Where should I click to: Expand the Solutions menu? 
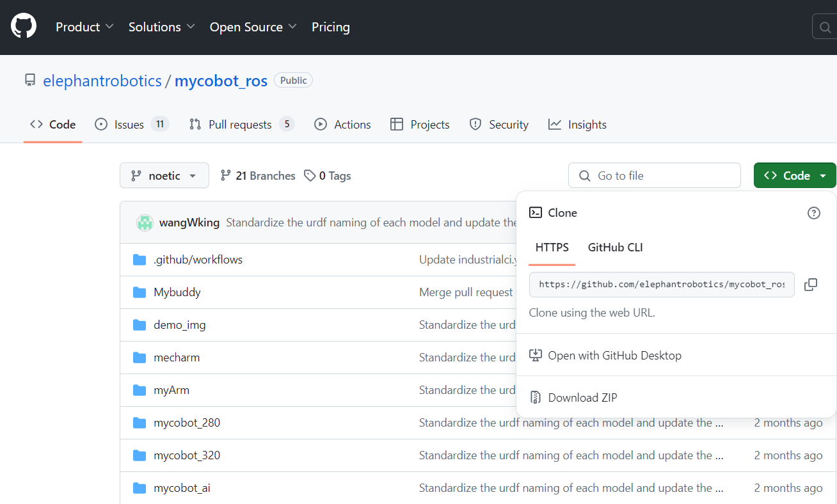click(162, 27)
